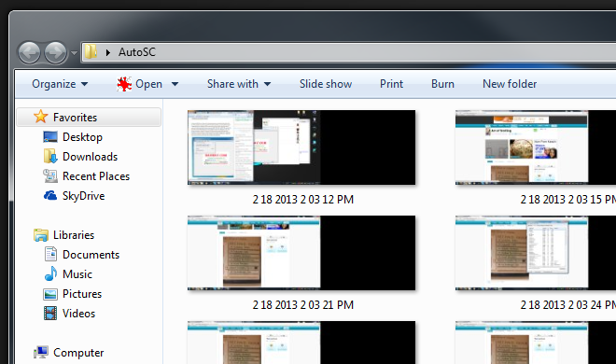
Task: Click the folder icon in address bar
Action: [x=91, y=52]
